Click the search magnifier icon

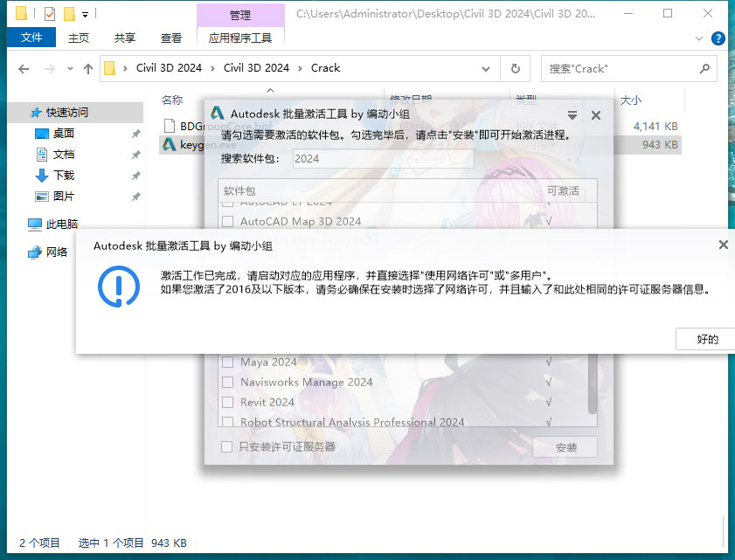[x=704, y=69]
